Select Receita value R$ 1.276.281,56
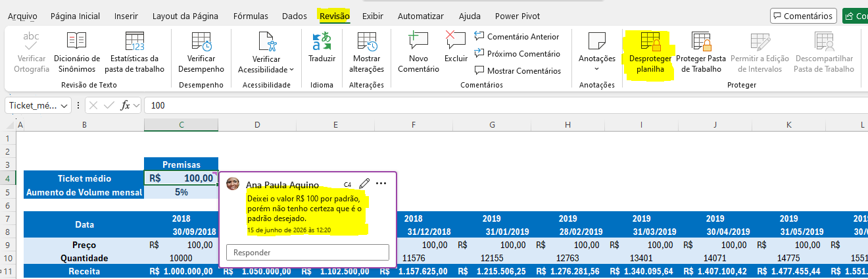Viewport: 868px width, 279px height. pos(567,271)
